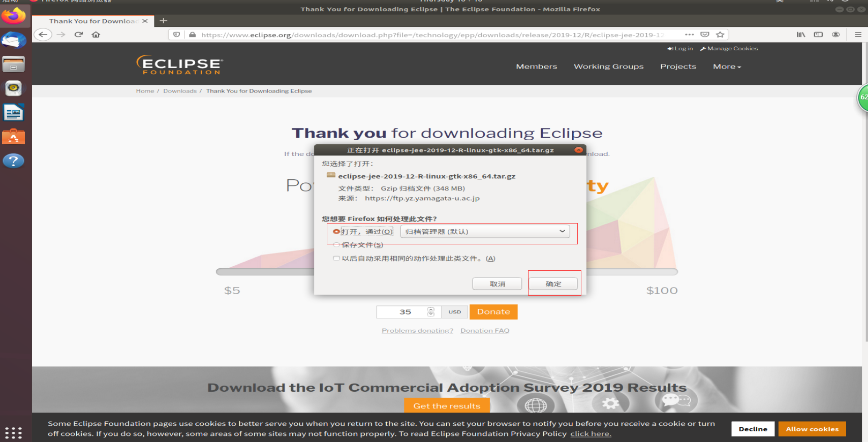Open Firefox account icon

[835, 35]
